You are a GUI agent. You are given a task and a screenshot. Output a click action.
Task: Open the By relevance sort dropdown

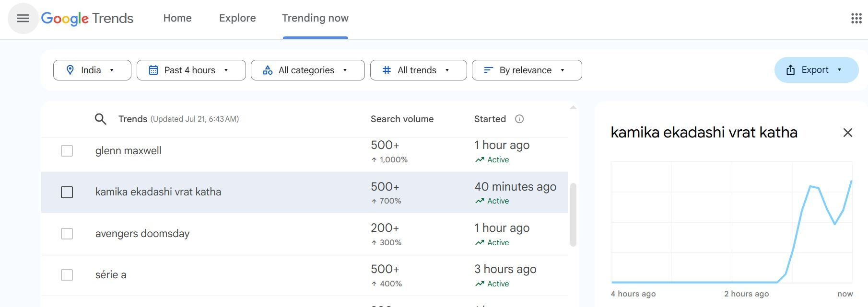pos(527,70)
